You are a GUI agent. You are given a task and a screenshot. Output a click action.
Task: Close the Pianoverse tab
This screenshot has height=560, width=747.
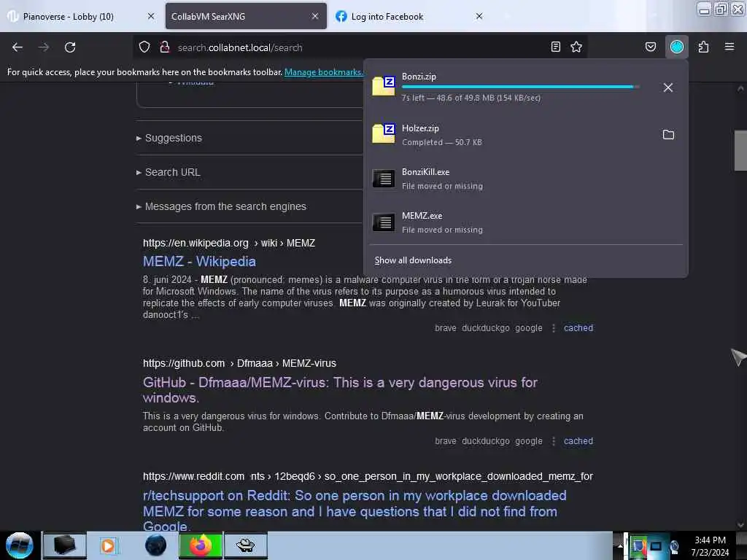click(x=151, y=16)
